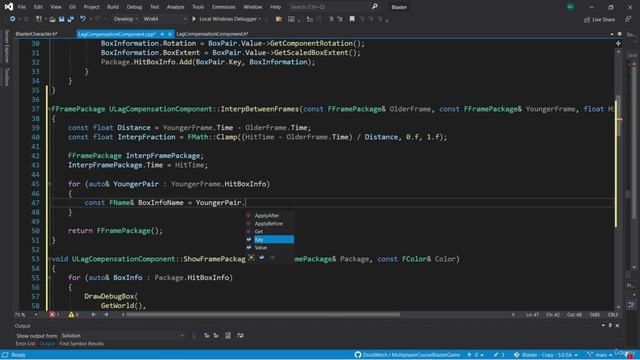This screenshot has height=360, width=640.
Task: Click the Visual Studio logo icon
Action: pos(9,7)
